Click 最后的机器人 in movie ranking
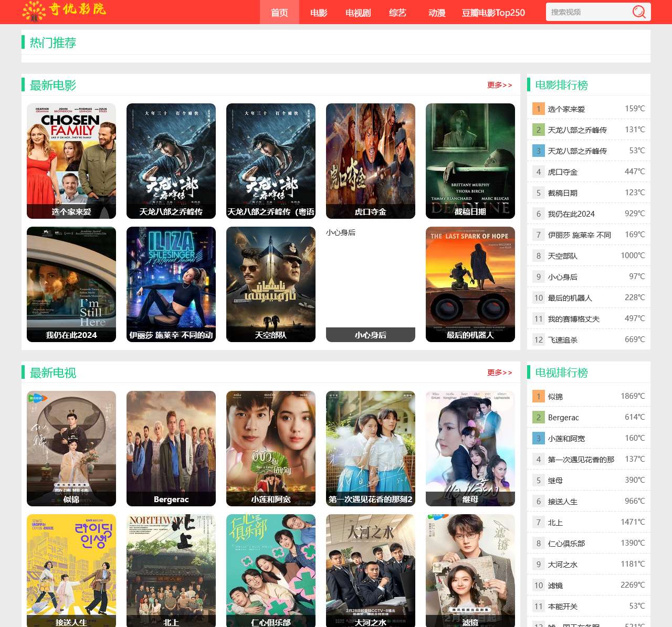The width and height of the screenshot is (672, 627). tap(570, 298)
